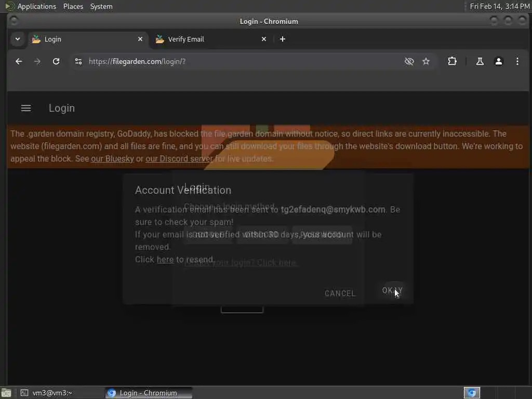This screenshot has width=532, height=399.
Task: Open Chrome Labs flask icon
Action: coord(480,61)
